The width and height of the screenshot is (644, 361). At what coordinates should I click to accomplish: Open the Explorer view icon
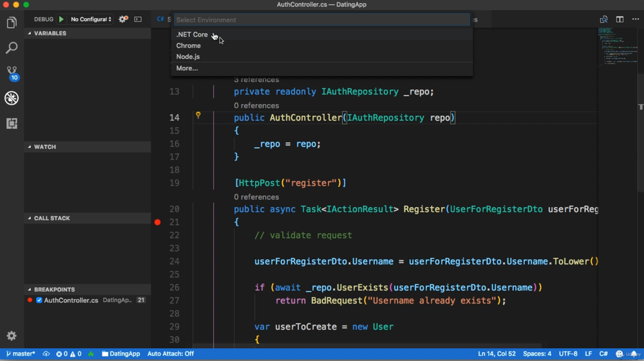[x=12, y=23]
